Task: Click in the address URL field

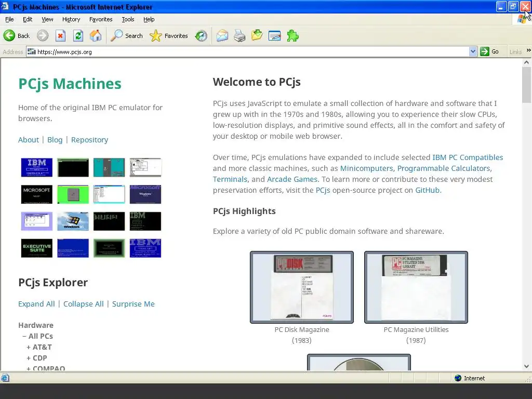Action: 248,51
